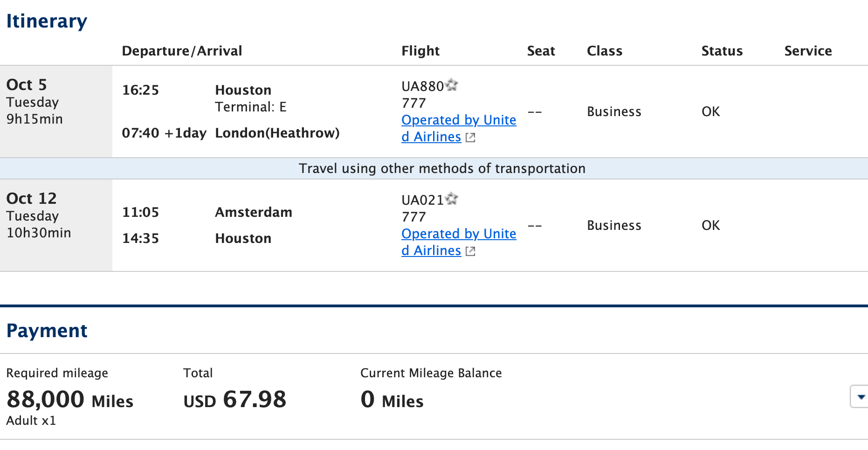This screenshot has width=868, height=450.
Task: Click the Class column header
Action: [605, 51]
